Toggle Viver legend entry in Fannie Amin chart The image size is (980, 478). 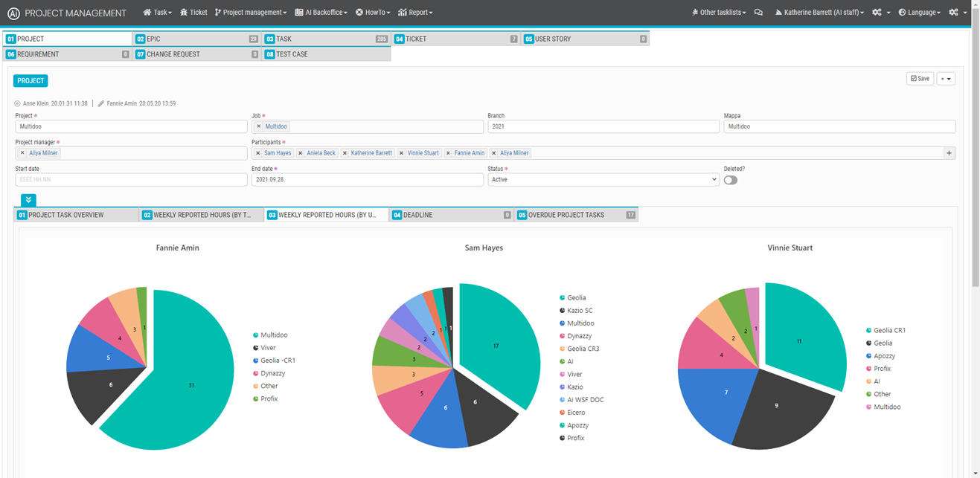tap(264, 348)
